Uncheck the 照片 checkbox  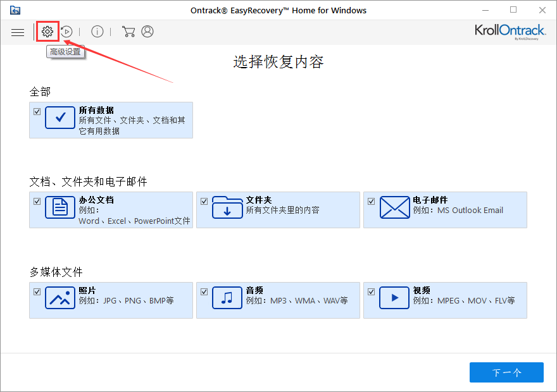[36, 291]
